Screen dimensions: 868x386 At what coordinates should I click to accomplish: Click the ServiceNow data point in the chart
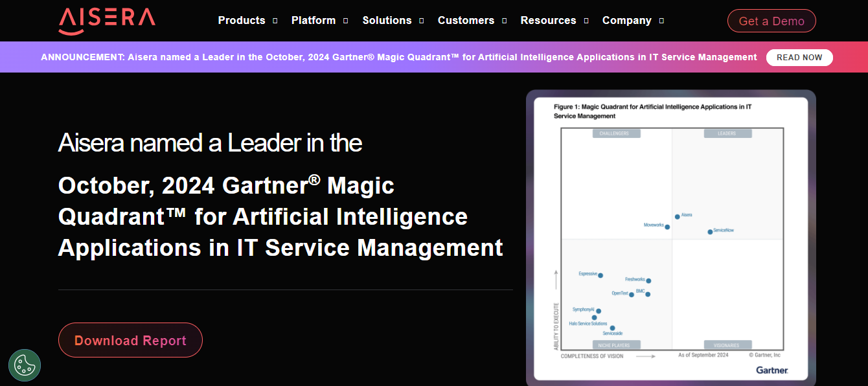(x=710, y=232)
